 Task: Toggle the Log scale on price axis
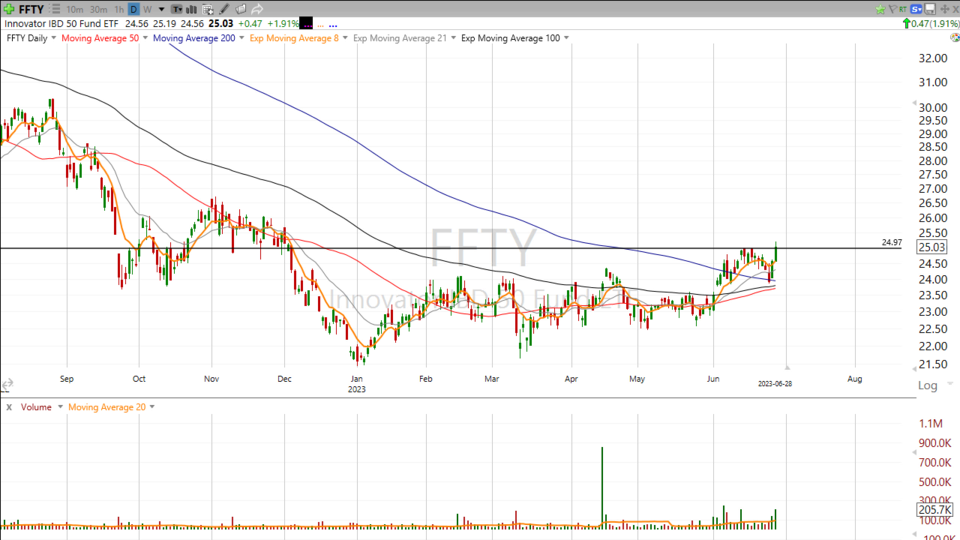click(x=927, y=385)
